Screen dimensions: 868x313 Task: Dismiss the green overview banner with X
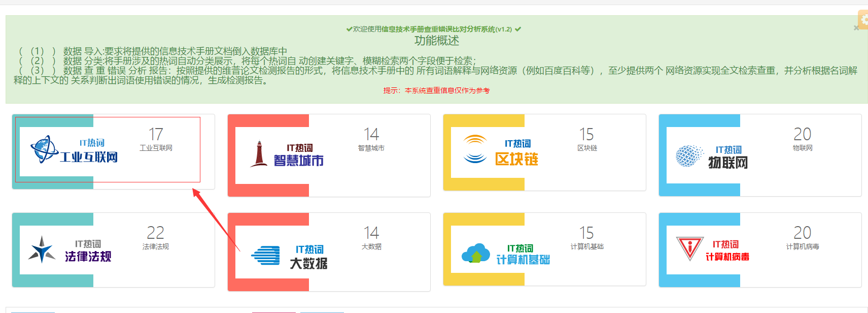856,28
